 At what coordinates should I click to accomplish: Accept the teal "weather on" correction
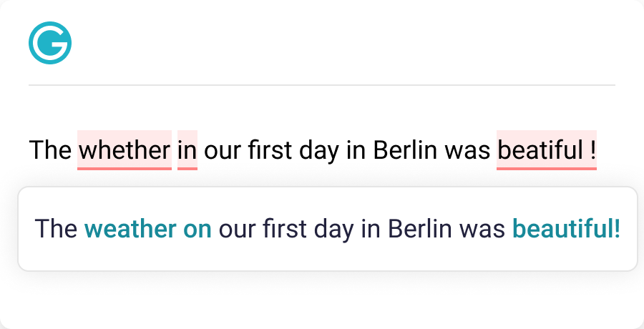coord(148,229)
